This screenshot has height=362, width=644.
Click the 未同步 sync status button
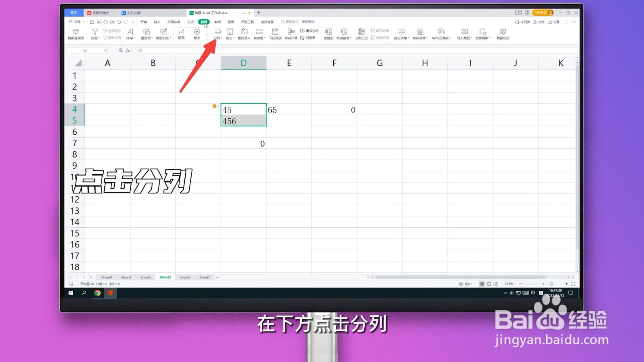tap(523, 22)
